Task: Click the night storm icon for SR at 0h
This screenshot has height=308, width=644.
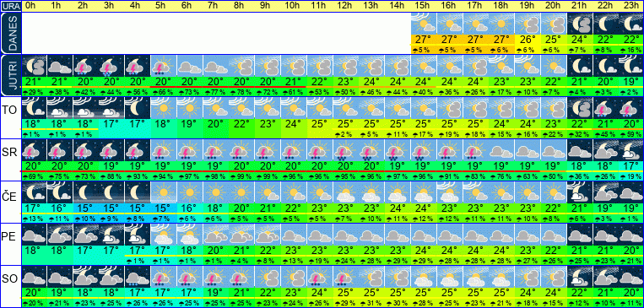Action: pos(34,150)
